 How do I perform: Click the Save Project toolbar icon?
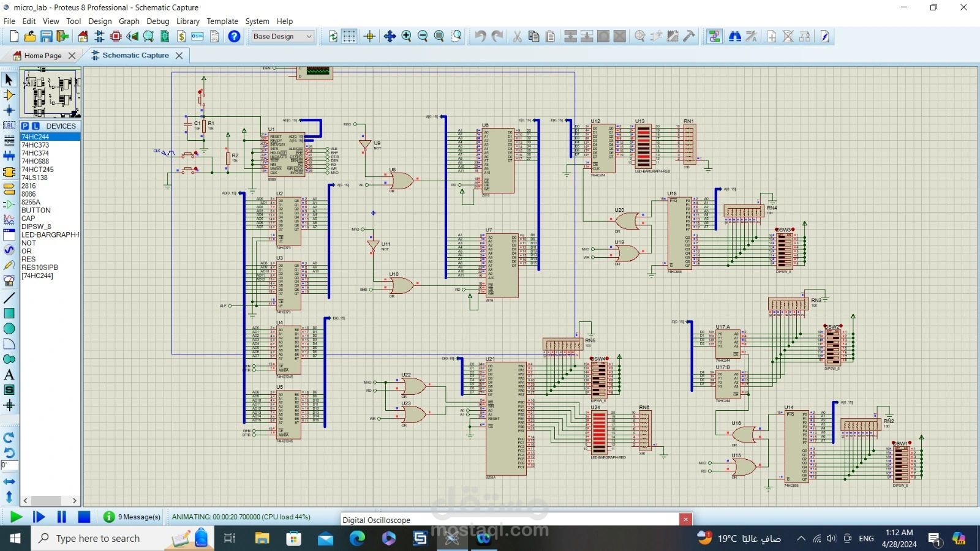46,36
